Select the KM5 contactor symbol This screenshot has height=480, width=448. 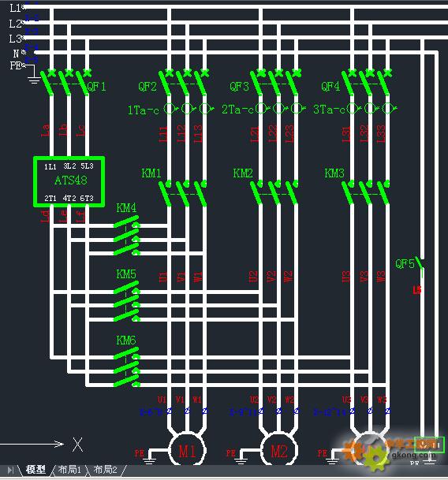(127, 302)
